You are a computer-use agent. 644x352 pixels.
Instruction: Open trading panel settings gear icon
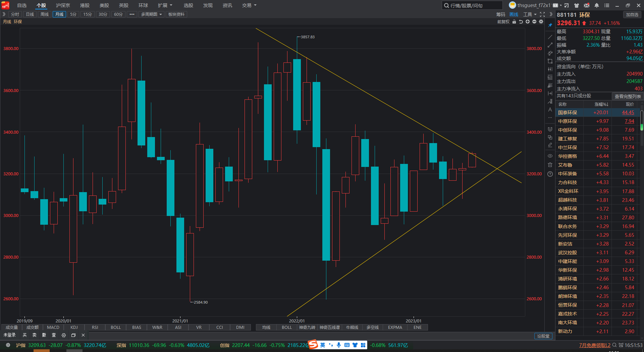click(x=64, y=335)
